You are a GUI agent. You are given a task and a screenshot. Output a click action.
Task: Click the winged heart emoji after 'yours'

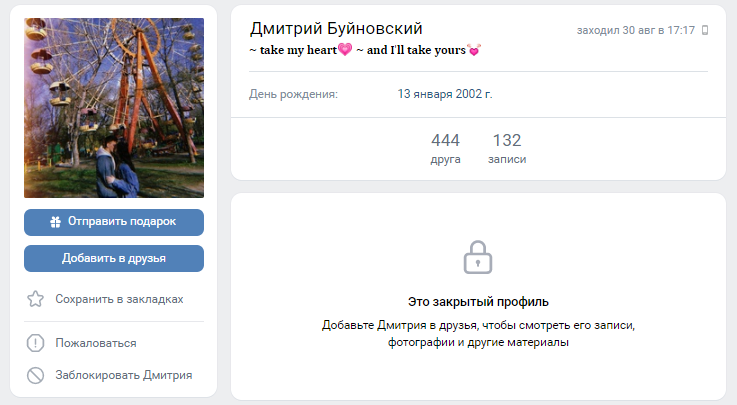pos(474,50)
